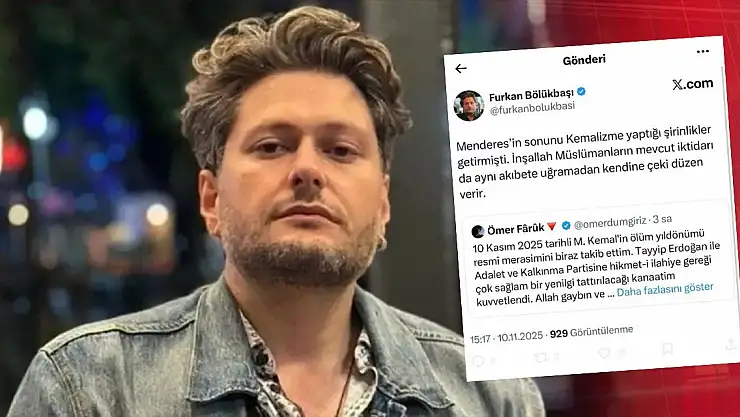The image size is (740, 417).
Task: Go back with the left arrow
Action: click(461, 69)
